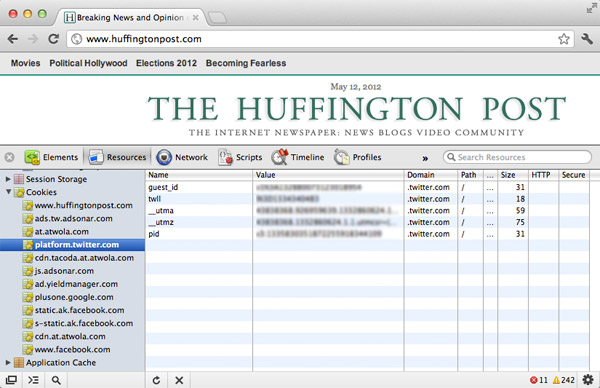Collapse the Cookies tree node
This screenshot has height=388, width=600.
(8, 192)
